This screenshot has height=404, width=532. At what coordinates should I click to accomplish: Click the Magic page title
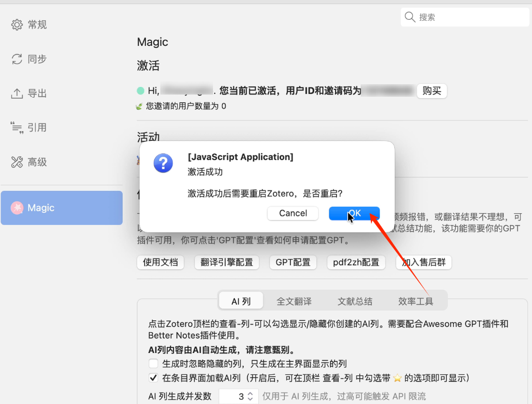153,42
